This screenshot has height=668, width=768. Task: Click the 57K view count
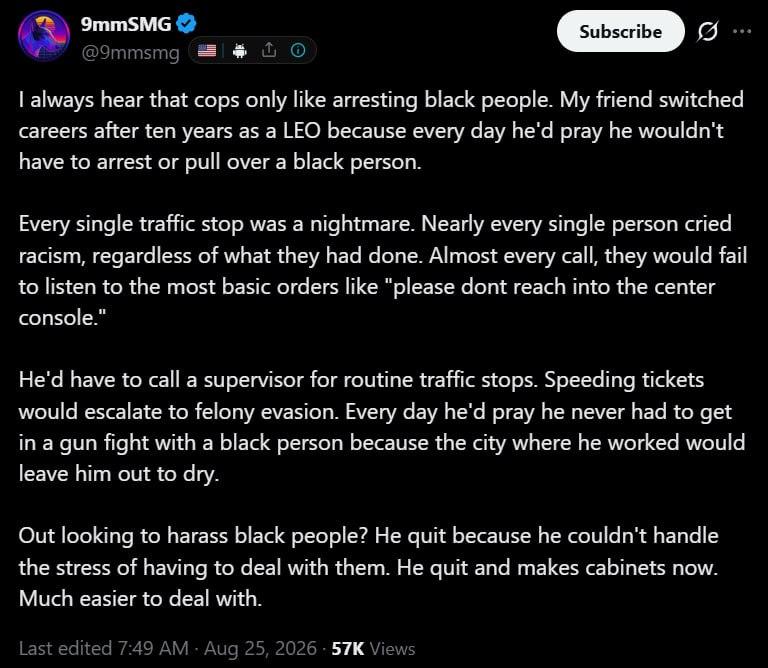coord(348,648)
